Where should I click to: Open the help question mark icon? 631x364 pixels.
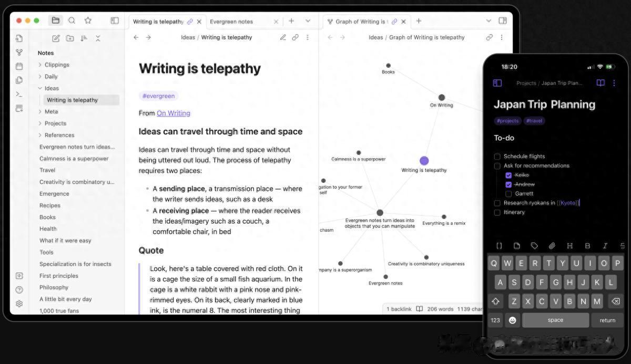point(19,290)
